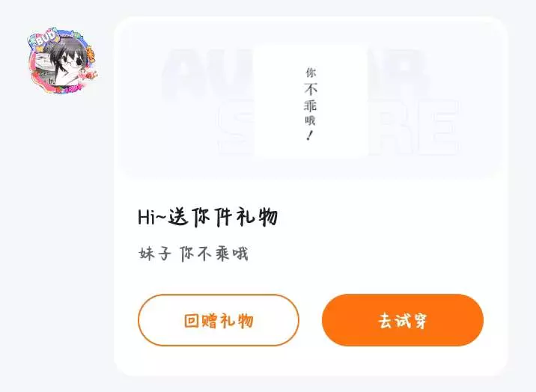Viewport: 536px width, 392px height.
Task: Try on the gift with 去试穿
Action: pyautogui.click(x=403, y=320)
